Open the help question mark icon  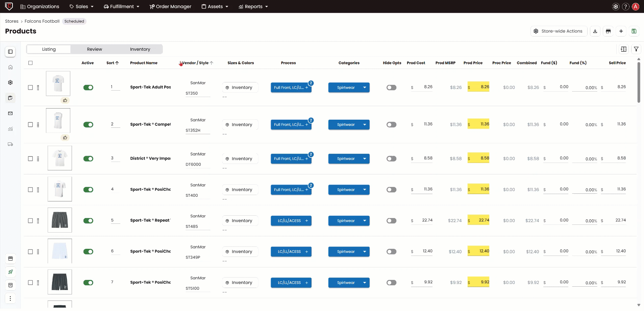point(626,6)
